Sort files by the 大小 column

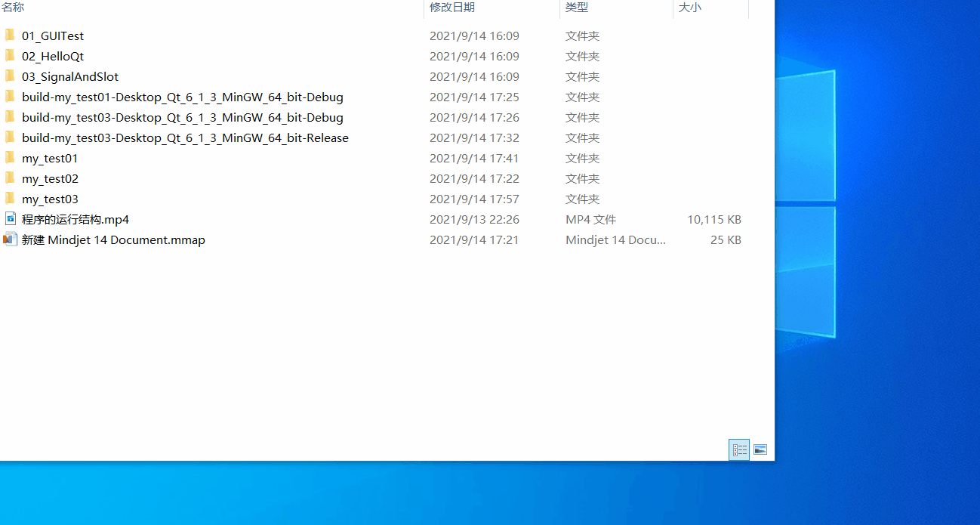tap(691, 7)
